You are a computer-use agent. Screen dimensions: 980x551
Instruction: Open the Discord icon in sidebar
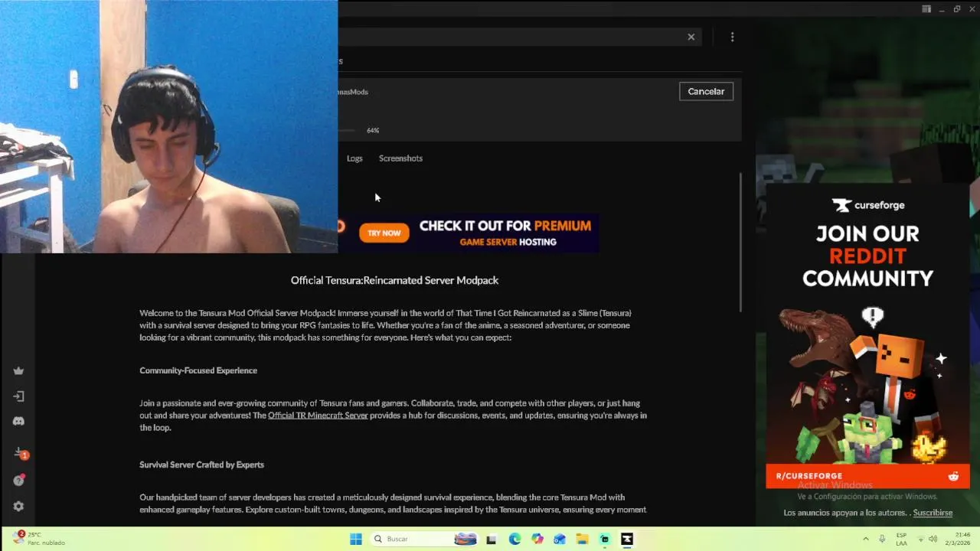[x=18, y=422]
